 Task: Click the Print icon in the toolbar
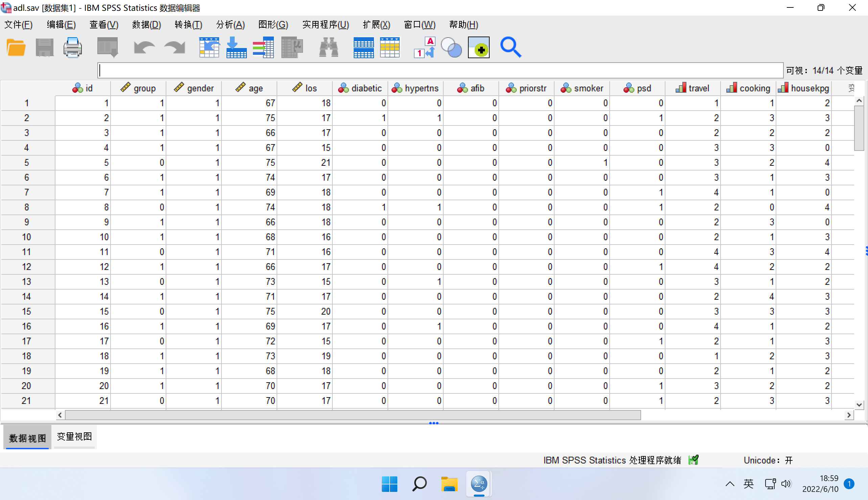point(72,47)
